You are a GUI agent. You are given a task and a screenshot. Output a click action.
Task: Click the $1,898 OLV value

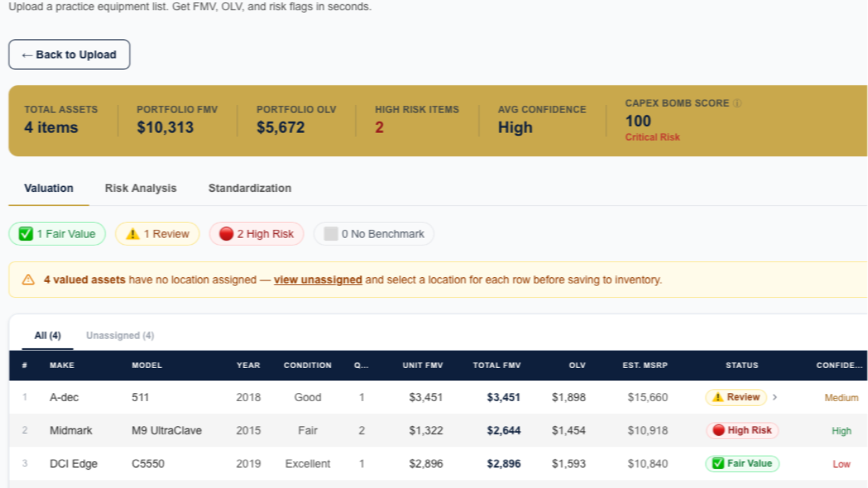click(569, 397)
